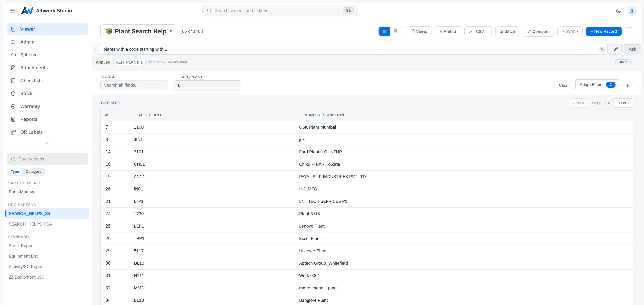Screen dimensions: 644x305
Task: Select SEARCH_HELPS_S4 screen
Action: pyautogui.click(x=47, y=213)
